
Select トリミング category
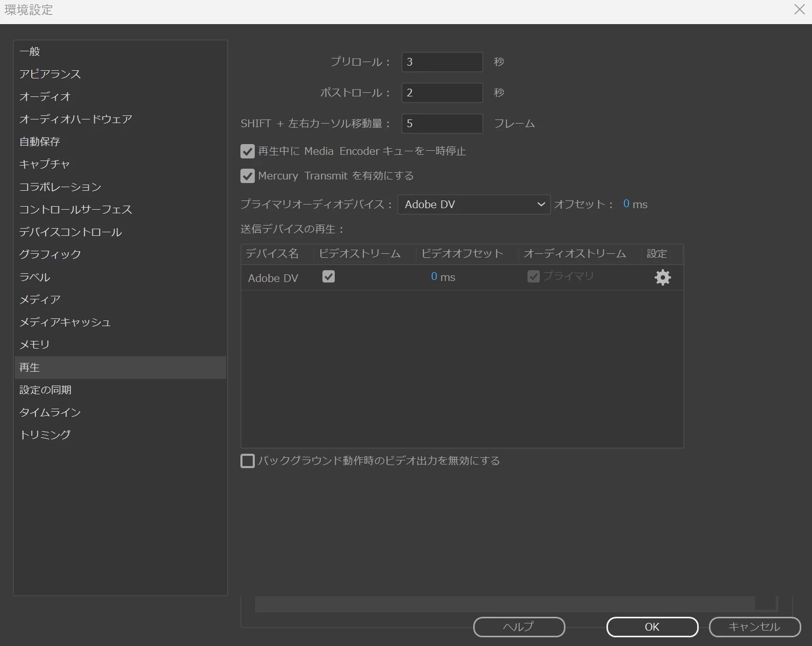tap(120, 435)
